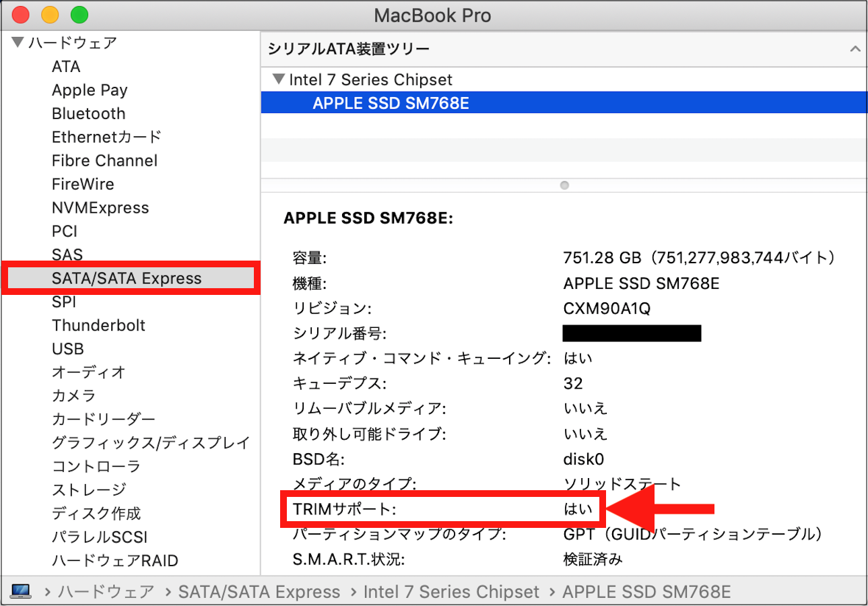Show NVMExpress device information

coord(100,208)
